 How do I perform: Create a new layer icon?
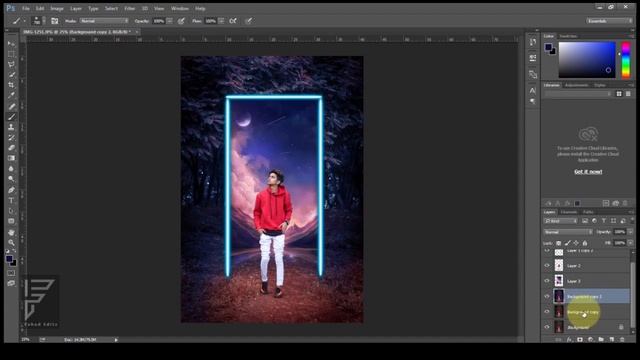click(x=611, y=340)
